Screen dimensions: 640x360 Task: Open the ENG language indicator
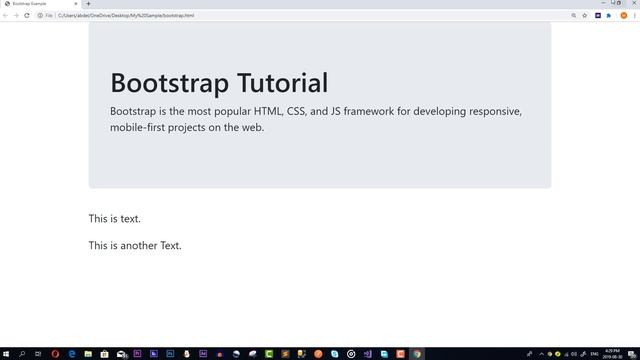pyautogui.click(x=594, y=354)
